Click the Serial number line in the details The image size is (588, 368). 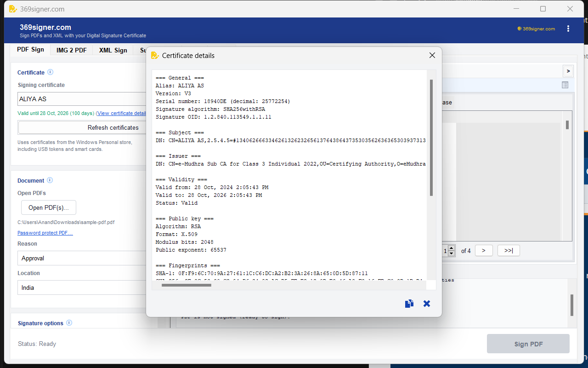click(x=223, y=101)
